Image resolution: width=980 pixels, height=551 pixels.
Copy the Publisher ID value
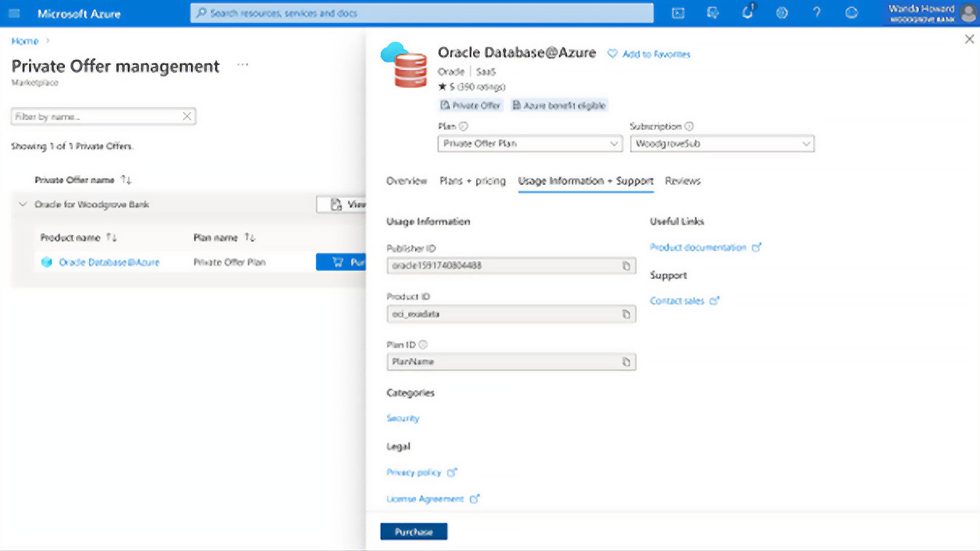(x=627, y=266)
